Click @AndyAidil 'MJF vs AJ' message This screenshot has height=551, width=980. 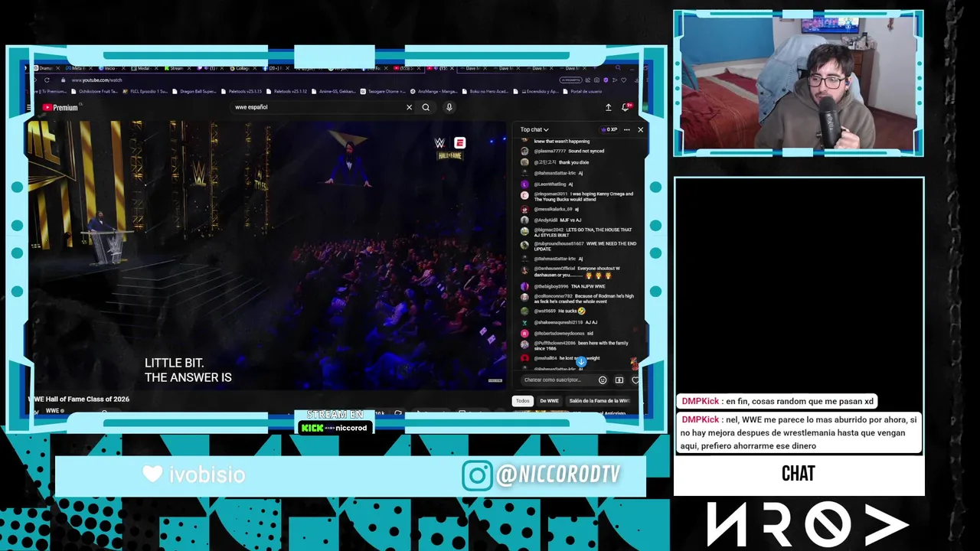tap(551, 220)
